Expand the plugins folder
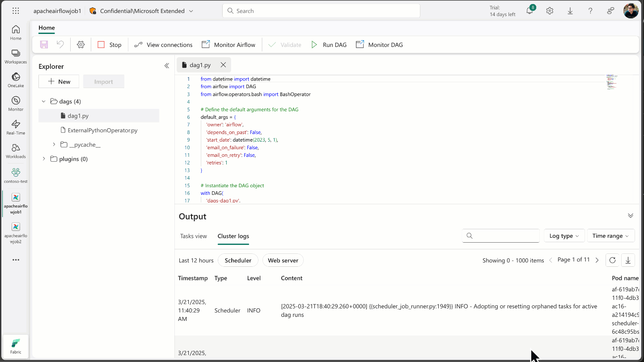This screenshot has height=362, width=644. point(44,159)
